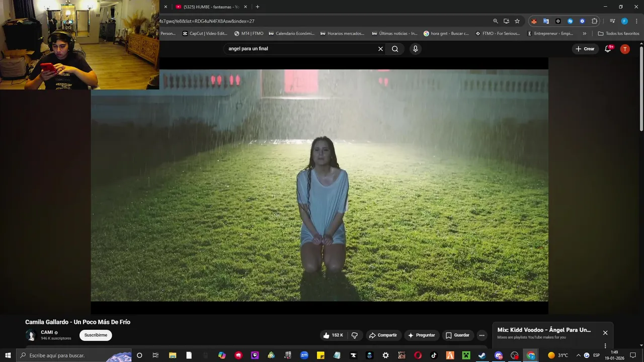The width and height of the screenshot is (644, 362).
Task: Open Task View on taskbar
Action: [x=155, y=355]
